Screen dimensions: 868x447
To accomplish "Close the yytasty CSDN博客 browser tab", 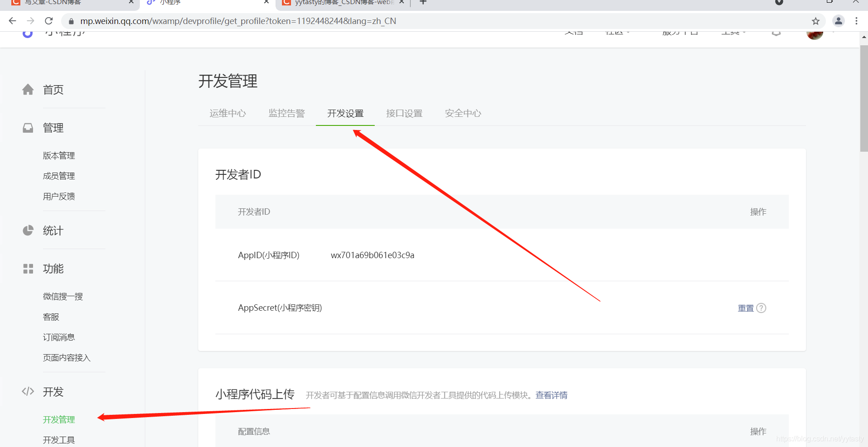I will 401,2.
